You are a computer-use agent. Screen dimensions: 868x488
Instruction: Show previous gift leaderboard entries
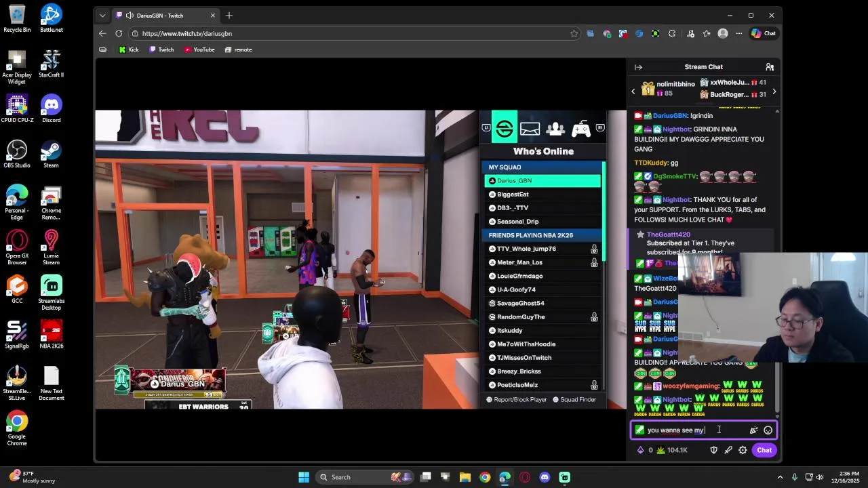pyautogui.click(x=633, y=91)
